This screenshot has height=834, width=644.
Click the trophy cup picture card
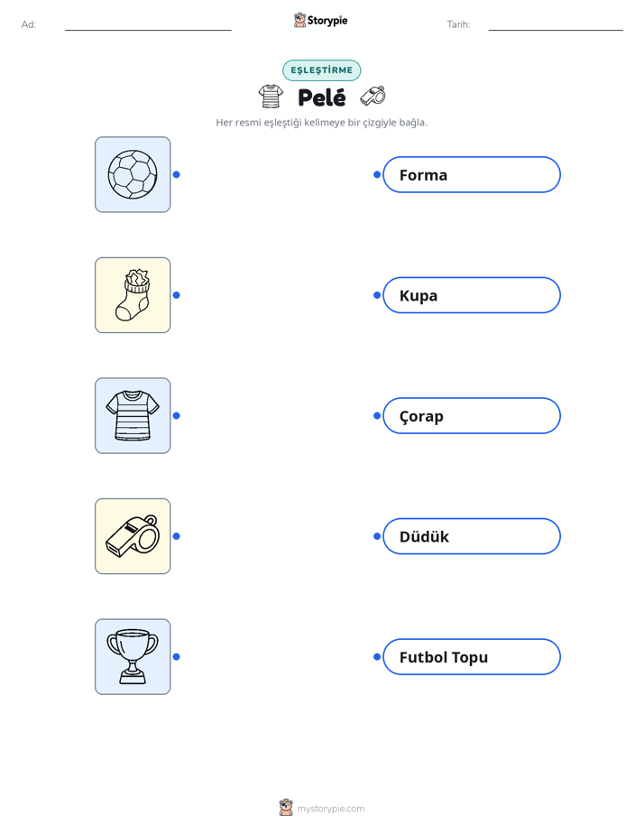[x=133, y=657]
